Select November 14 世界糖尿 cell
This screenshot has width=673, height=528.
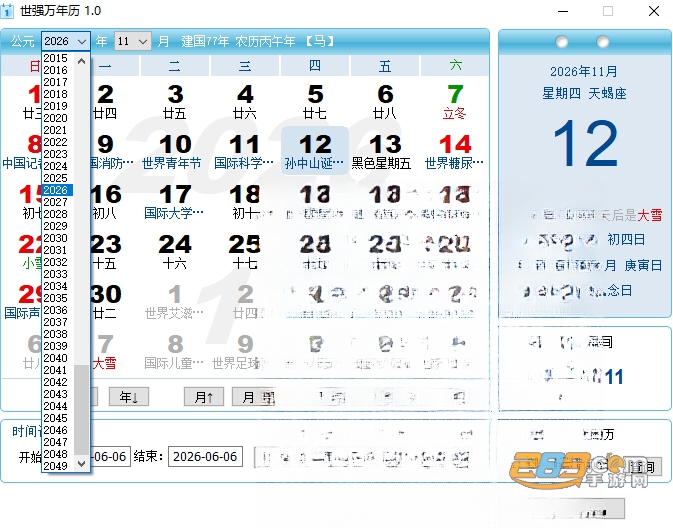455,151
